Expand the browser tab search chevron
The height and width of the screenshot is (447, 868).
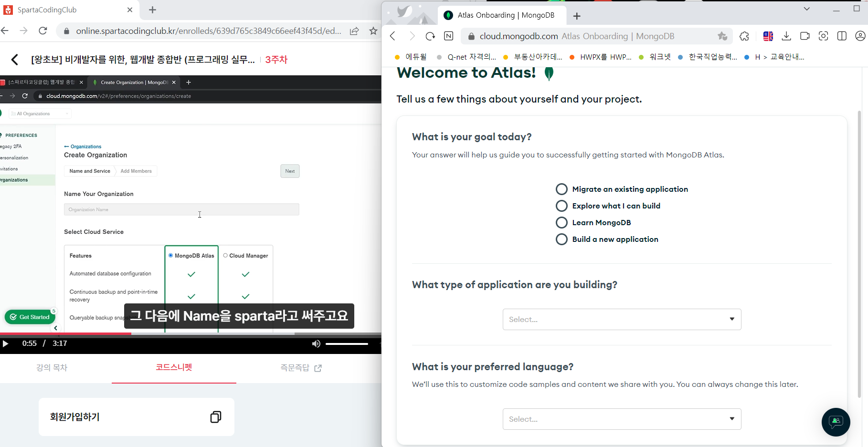[x=807, y=9]
